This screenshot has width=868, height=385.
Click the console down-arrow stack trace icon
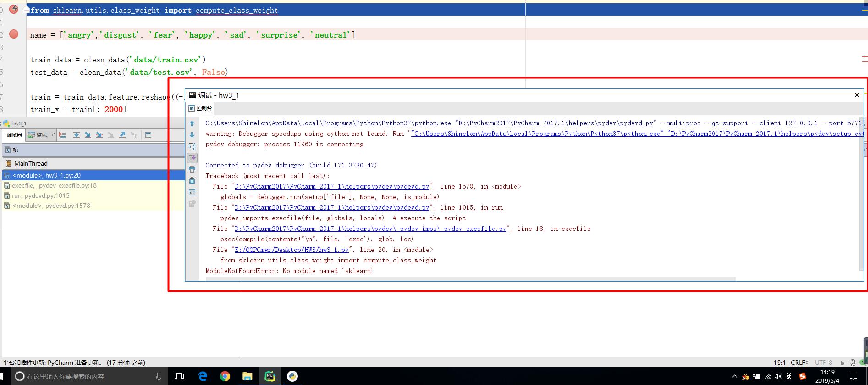(x=192, y=135)
